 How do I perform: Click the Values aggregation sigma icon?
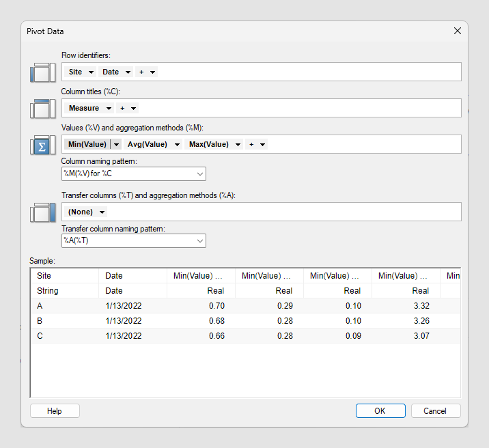tap(42, 145)
